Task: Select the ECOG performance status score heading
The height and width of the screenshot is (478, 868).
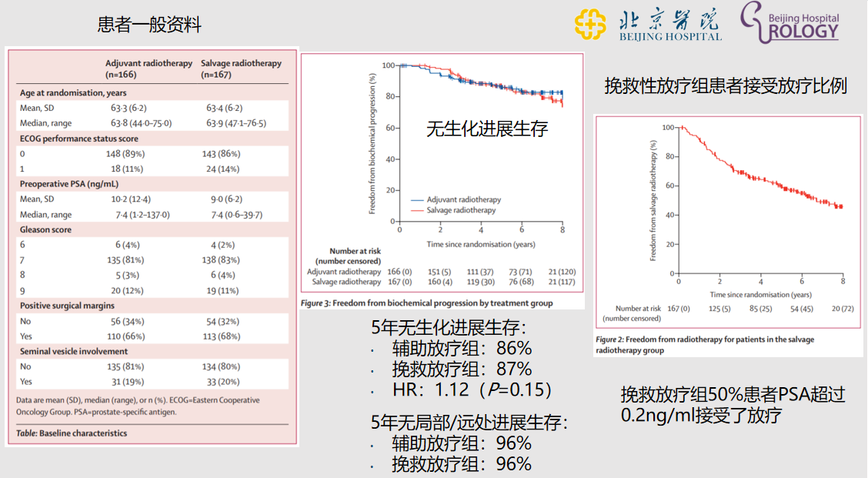Action: 79,139
